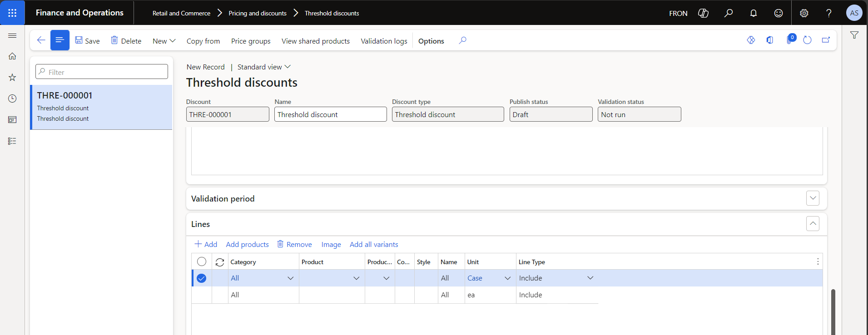
Task: Open the notifications bell
Action: [x=753, y=13]
